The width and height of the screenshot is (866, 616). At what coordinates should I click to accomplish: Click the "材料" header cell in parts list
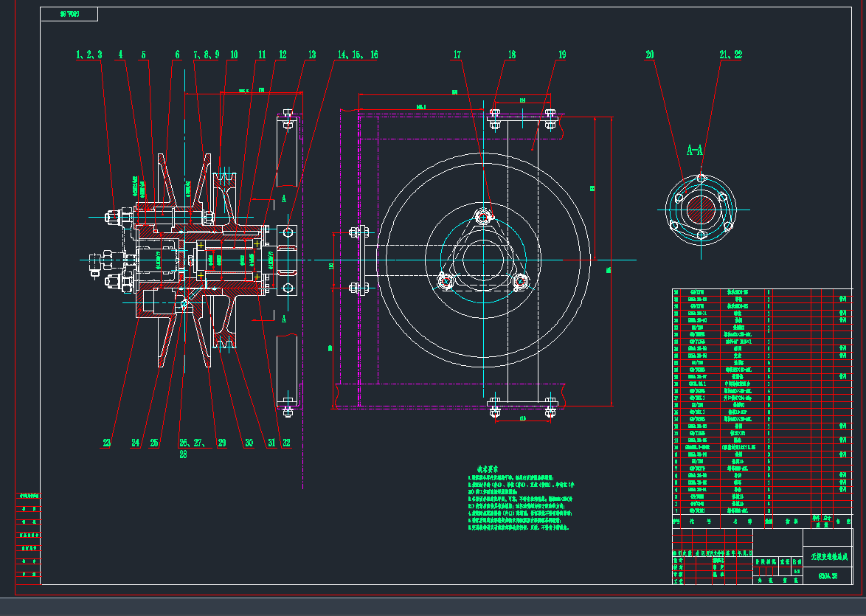792,521
